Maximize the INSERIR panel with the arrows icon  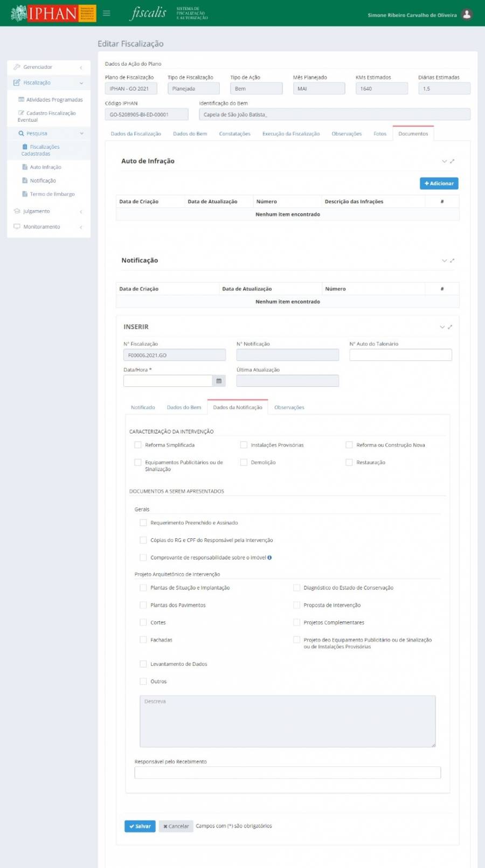pos(450,327)
